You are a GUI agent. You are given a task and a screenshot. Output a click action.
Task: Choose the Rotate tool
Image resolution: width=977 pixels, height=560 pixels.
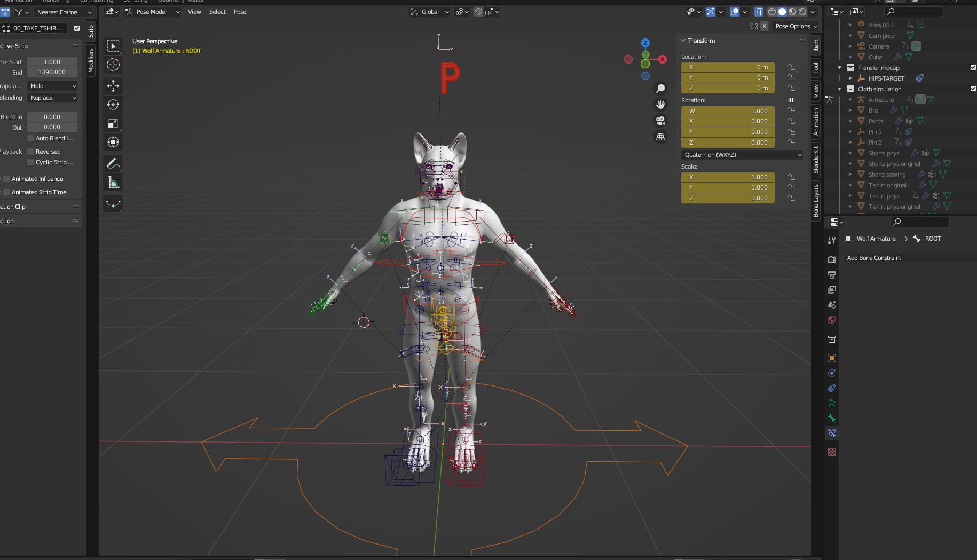coord(113,105)
